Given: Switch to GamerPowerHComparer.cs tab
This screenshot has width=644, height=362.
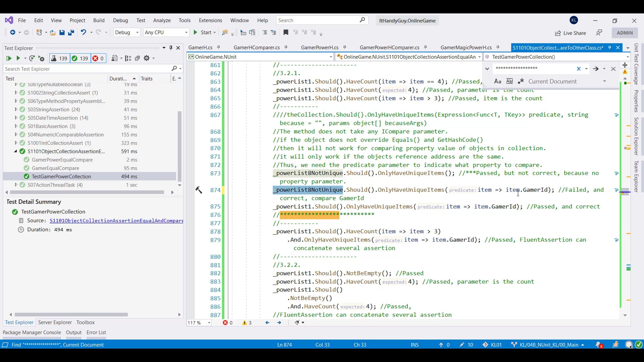Looking at the screenshot, I should coord(389,48).
